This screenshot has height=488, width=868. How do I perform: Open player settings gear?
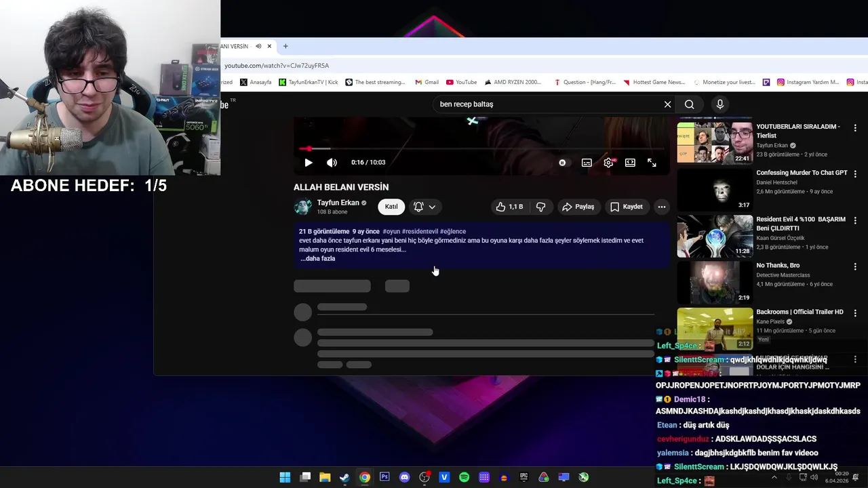click(x=608, y=163)
